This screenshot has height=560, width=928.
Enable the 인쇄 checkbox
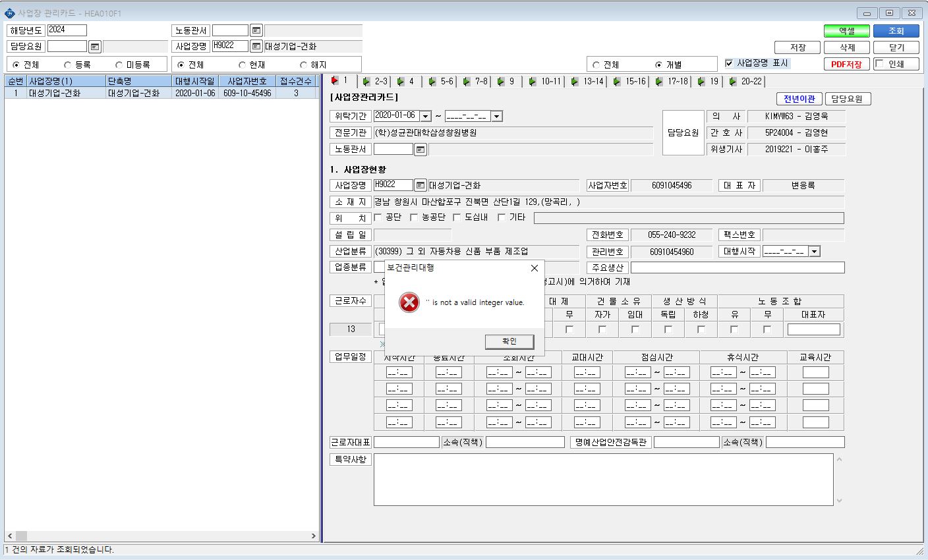[x=879, y=64]
